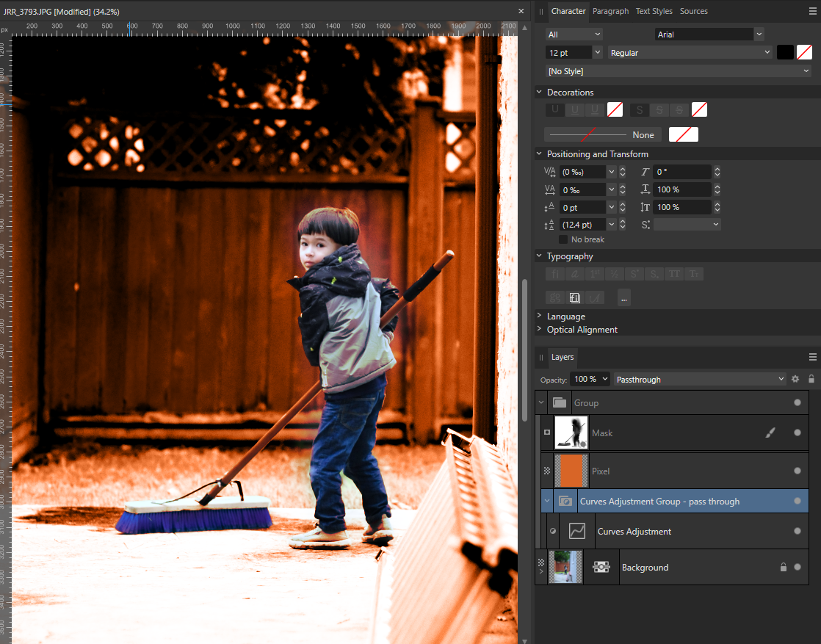Open blend options with the gear icon

795,379
